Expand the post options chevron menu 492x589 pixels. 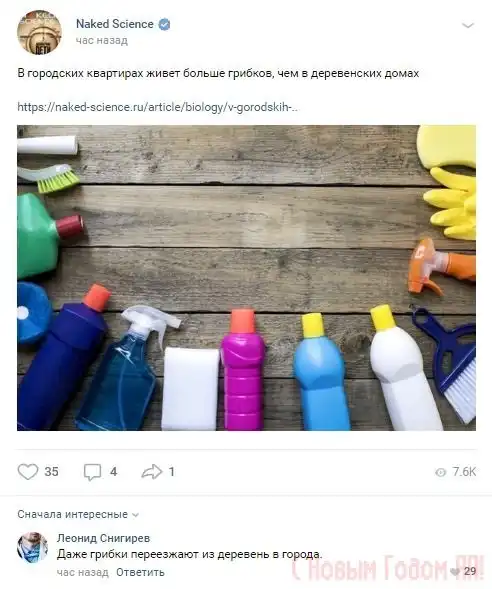pos(467,26)
